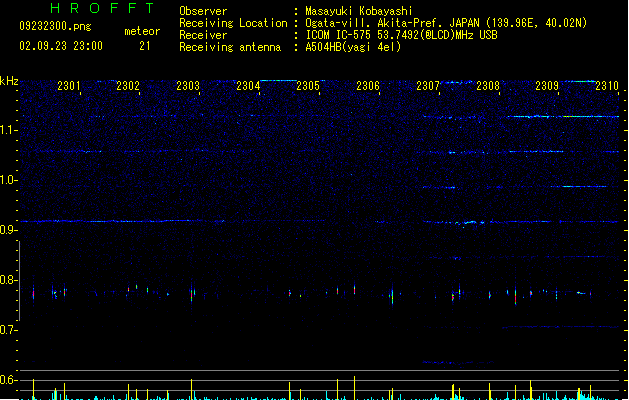Click the Receiving Location label
629x400 pixels.
pos(233,23)
